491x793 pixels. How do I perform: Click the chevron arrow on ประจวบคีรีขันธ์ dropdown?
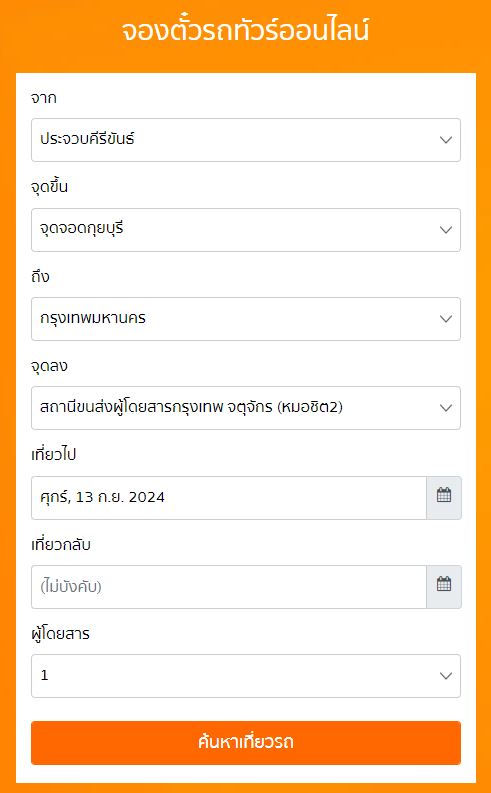445,140
